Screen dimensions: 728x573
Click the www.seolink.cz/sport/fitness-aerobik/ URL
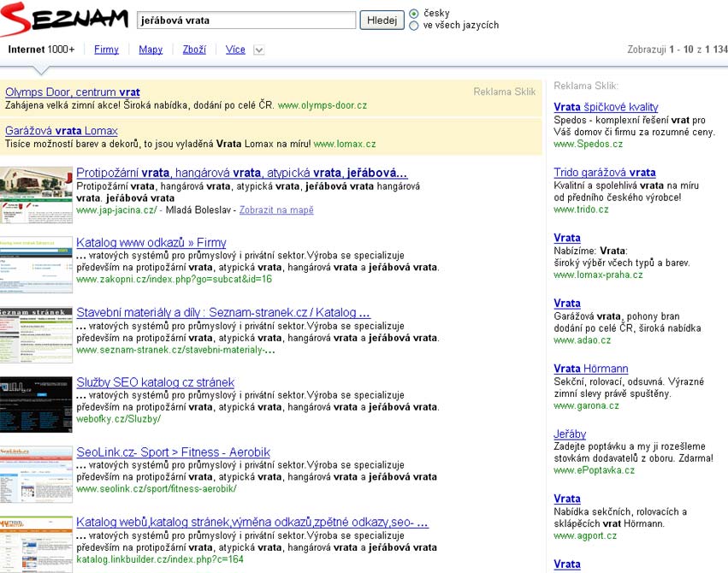click(x=157, y=488)
